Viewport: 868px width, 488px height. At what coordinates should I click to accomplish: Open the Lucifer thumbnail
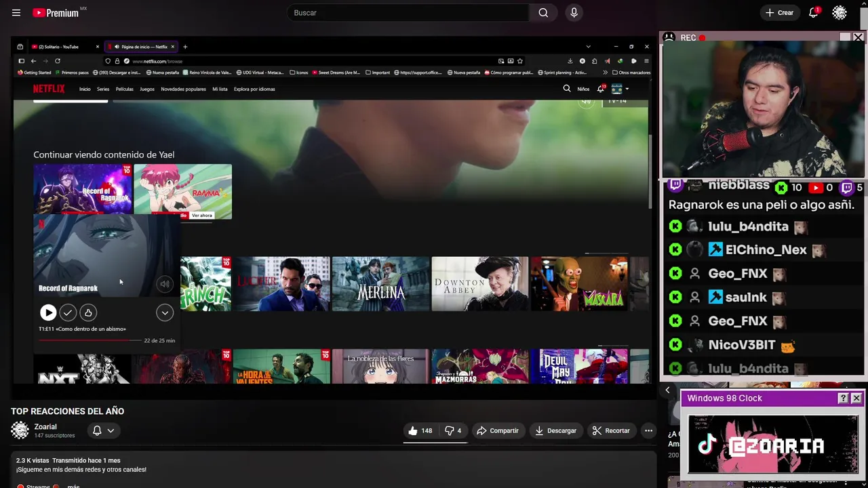(x=281, y=284)
